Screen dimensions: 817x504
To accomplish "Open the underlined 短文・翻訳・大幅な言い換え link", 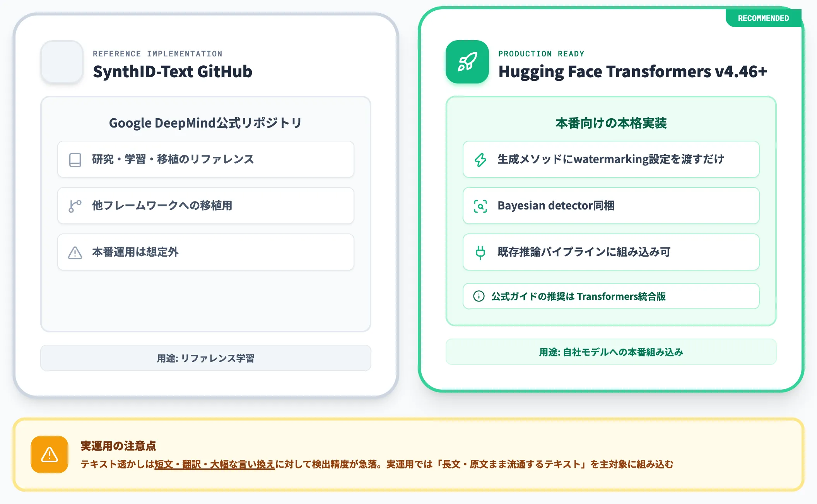I will [215, 464].
